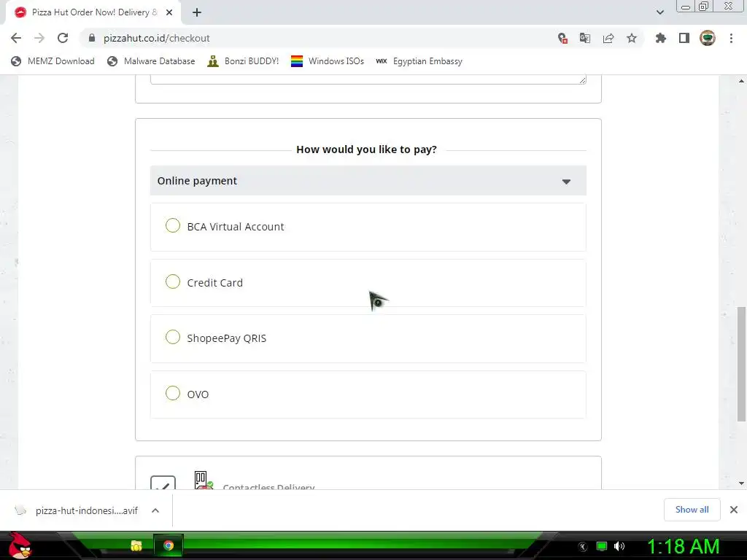Expand the Online payment dropdown
The width and height of the screenshot is (747, 560).
coord(368,181)
